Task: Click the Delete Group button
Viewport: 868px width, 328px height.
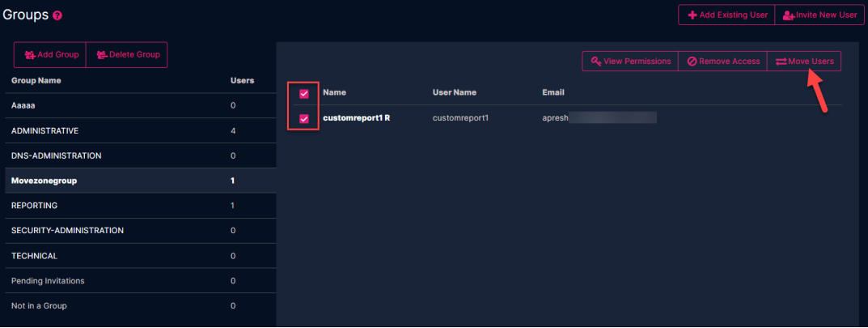Action: (127, 55)
